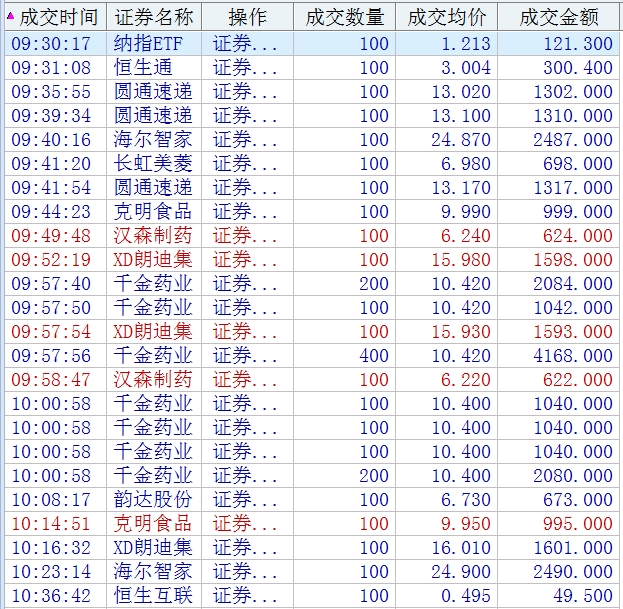The height and width of the screenshot is (609, 623).
Task: Select time cell 10:16:32
Action: click(51, 547)
